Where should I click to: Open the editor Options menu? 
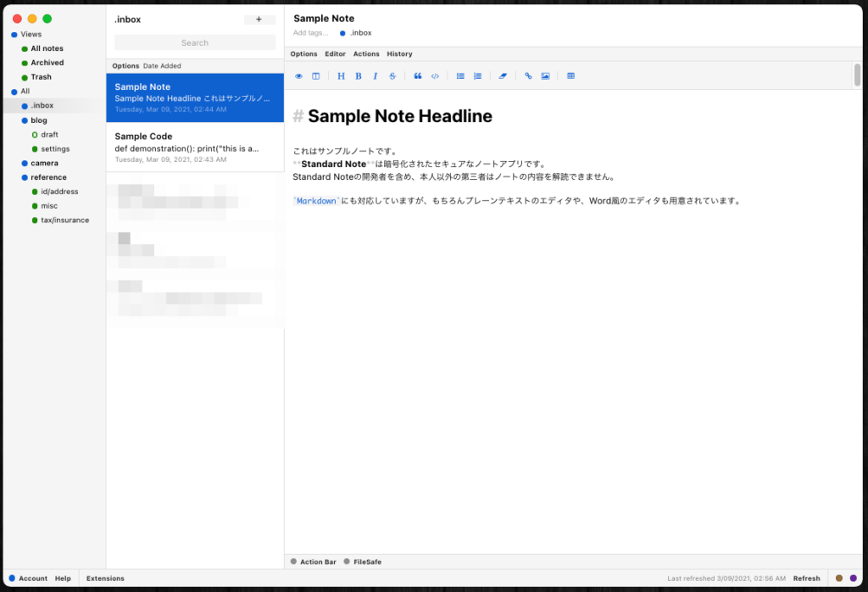(304, 53)
